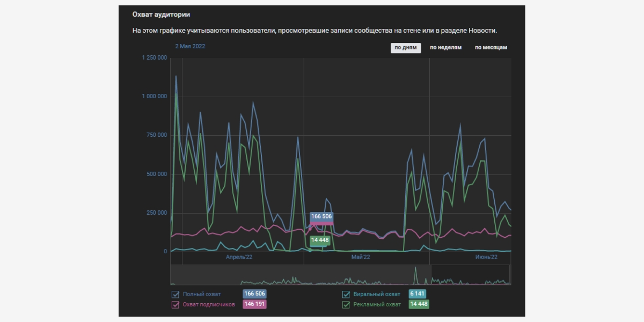Disable the "Виральный охват" checkbox

[346, 294]
